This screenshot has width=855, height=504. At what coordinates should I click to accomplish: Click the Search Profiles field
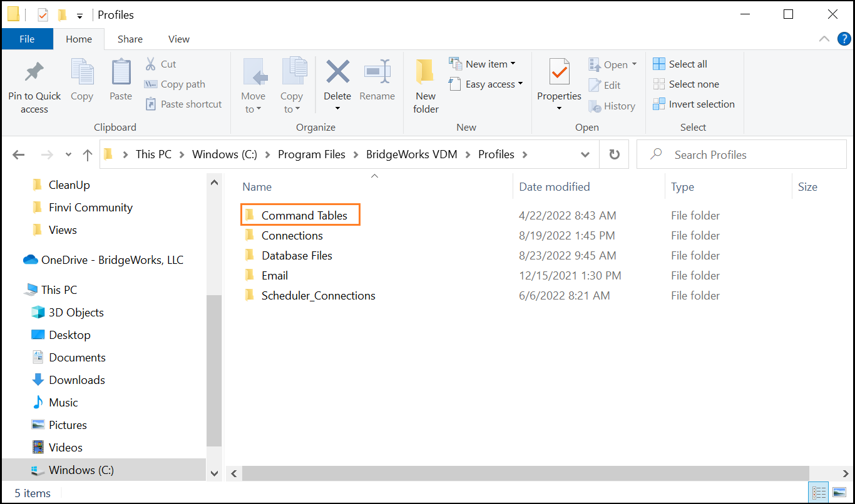click(740, 154)
